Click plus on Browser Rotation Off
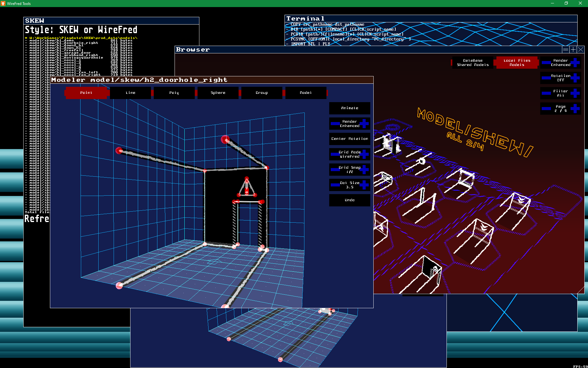588x368 pixels. pos(575,78)
